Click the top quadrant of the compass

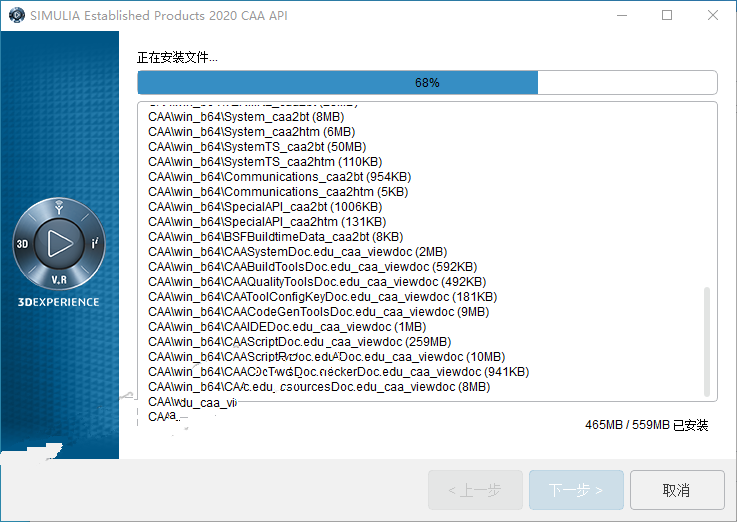[59, 207]
